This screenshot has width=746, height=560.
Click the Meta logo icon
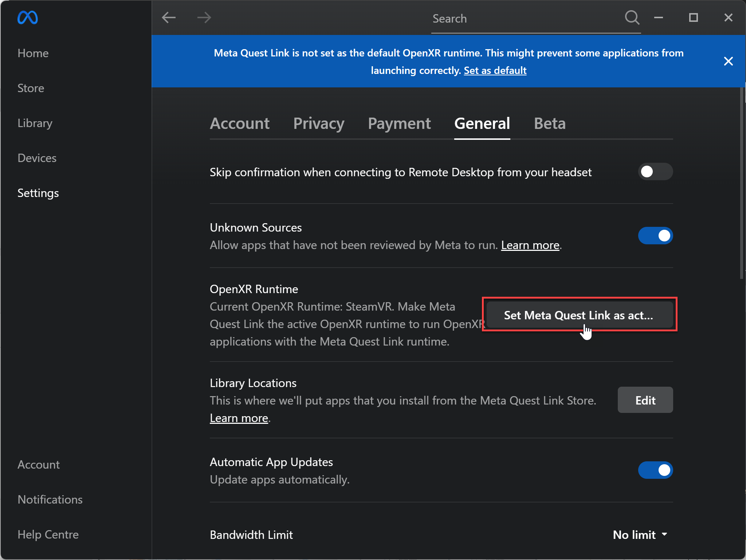point(28,17)
